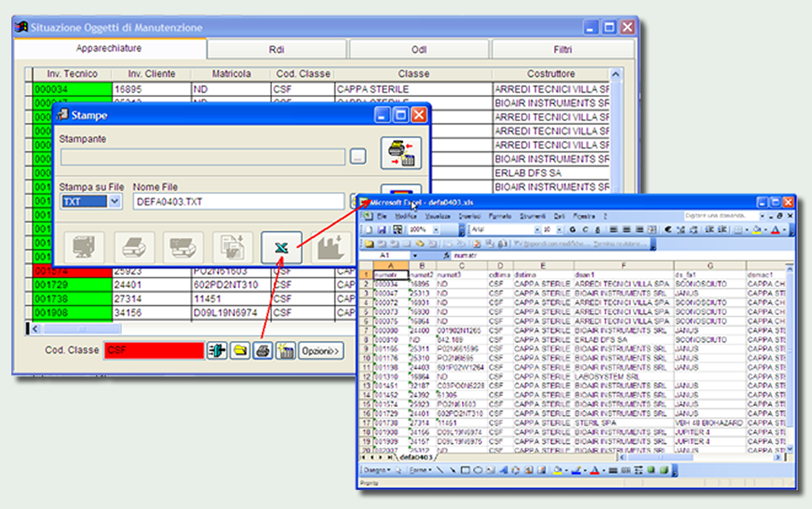Click the Costruttore column header
This screenshot has width=812, height=509.
point(551,74)
